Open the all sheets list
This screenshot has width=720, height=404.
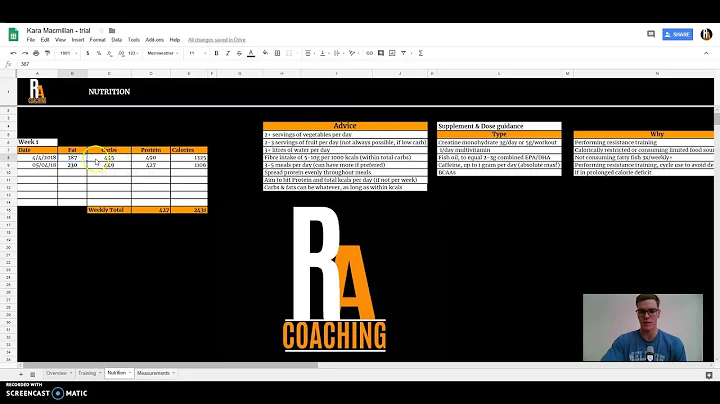[33, 374]
